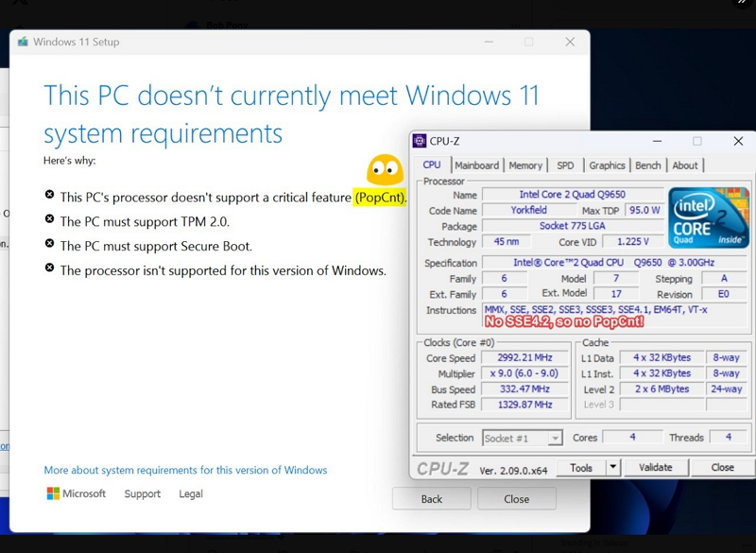Click the Specification field with Q9650 @ 3.00GHz
Image resolution: width=756 pixels, height=553 pixels.
(x=614, y=262)
